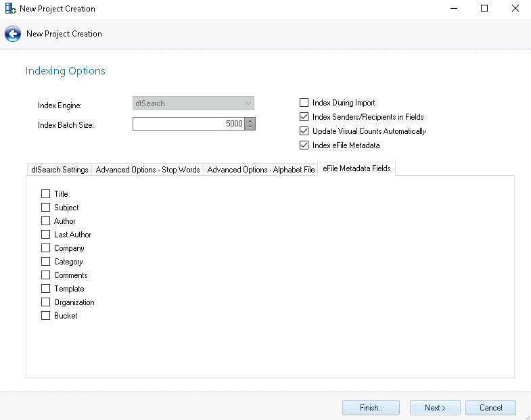Image resolution: width=531 pixels, height=420 pixels.
Task: Click the New Project Creation title bar icon
Action: 10,9
